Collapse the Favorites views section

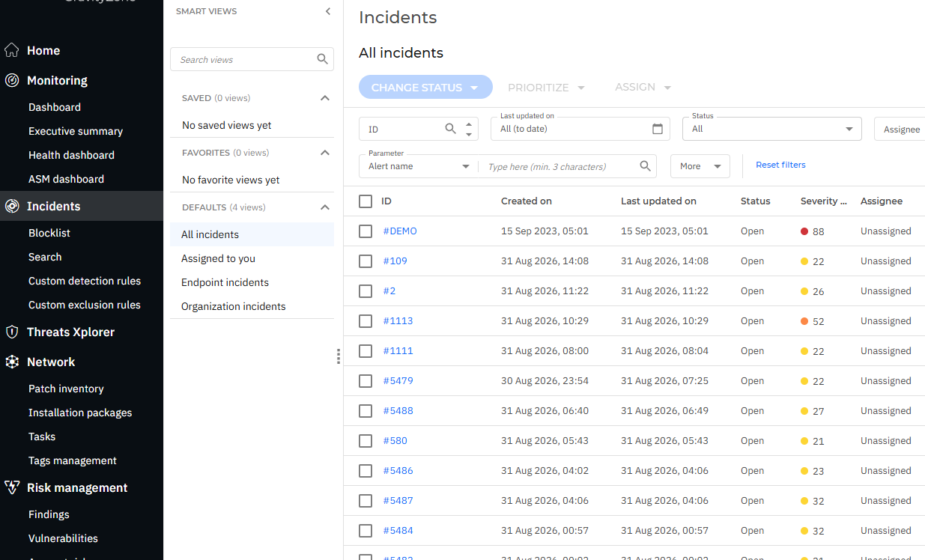[x=325, y=153]
